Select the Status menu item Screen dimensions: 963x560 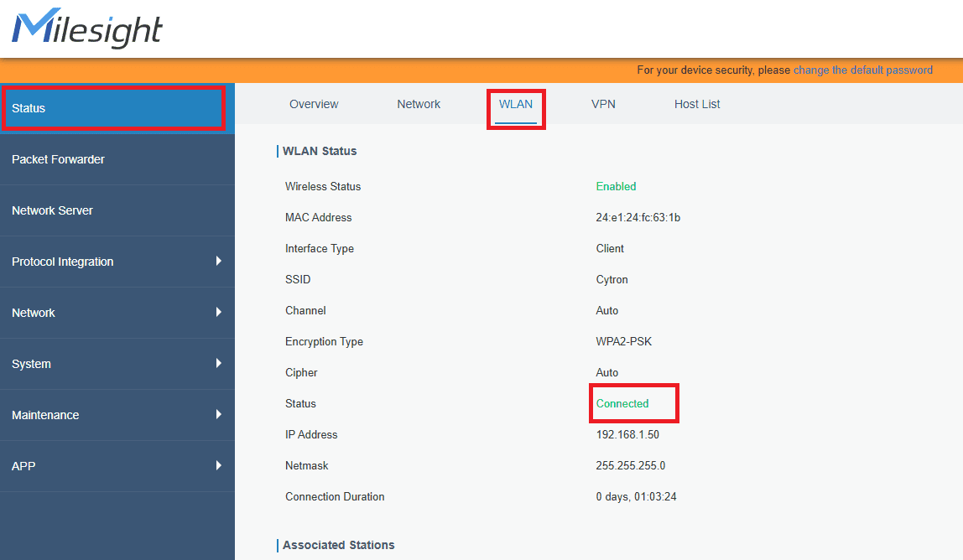[113, 107]
